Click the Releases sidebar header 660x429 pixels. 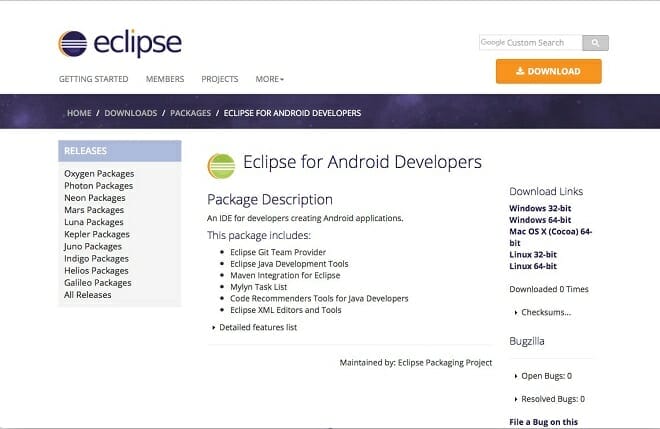pyautogui.click(x=120, y=151)
